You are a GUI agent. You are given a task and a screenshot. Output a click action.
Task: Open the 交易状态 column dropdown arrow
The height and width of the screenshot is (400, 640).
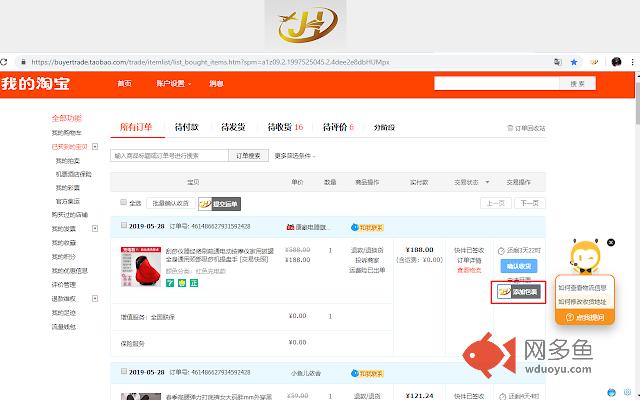coord(487,182)
